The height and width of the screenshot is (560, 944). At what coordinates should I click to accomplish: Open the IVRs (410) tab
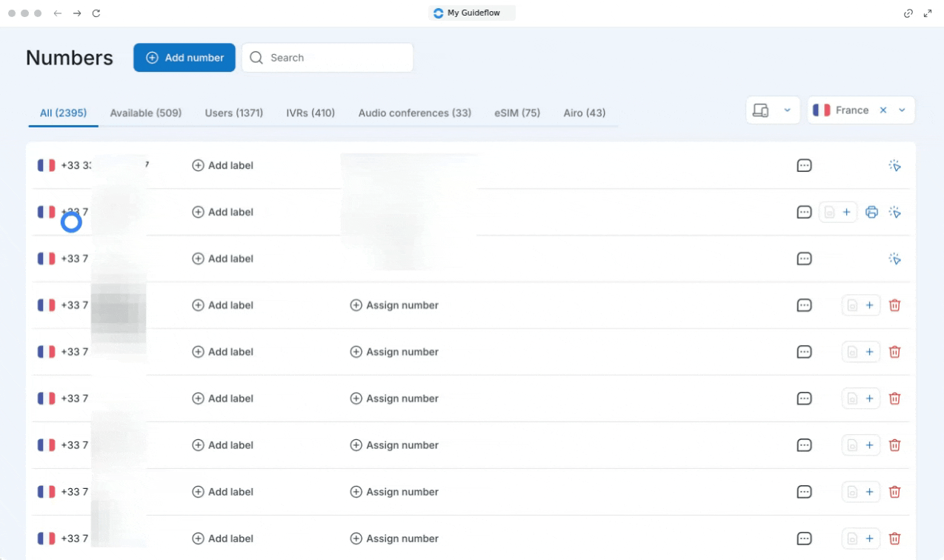point(310,113)
